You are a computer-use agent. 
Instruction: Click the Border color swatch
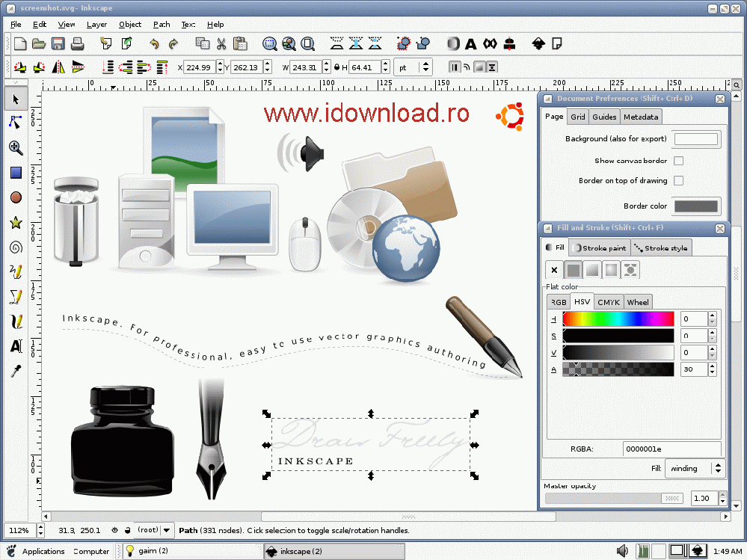coord(695,206)
